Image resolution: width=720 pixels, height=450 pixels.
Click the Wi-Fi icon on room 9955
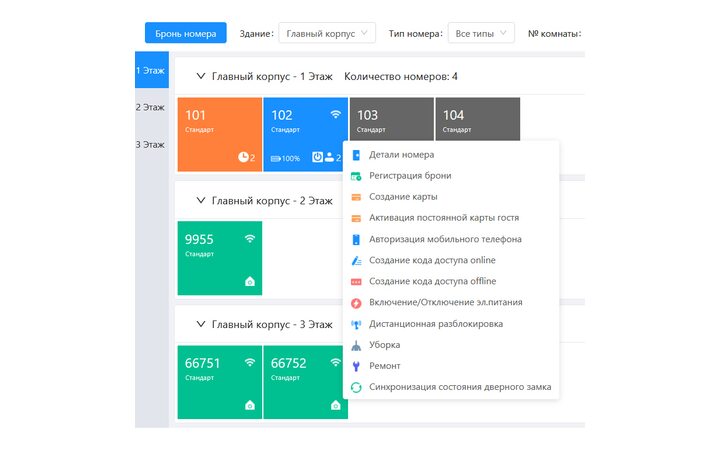tap(249, 239)
